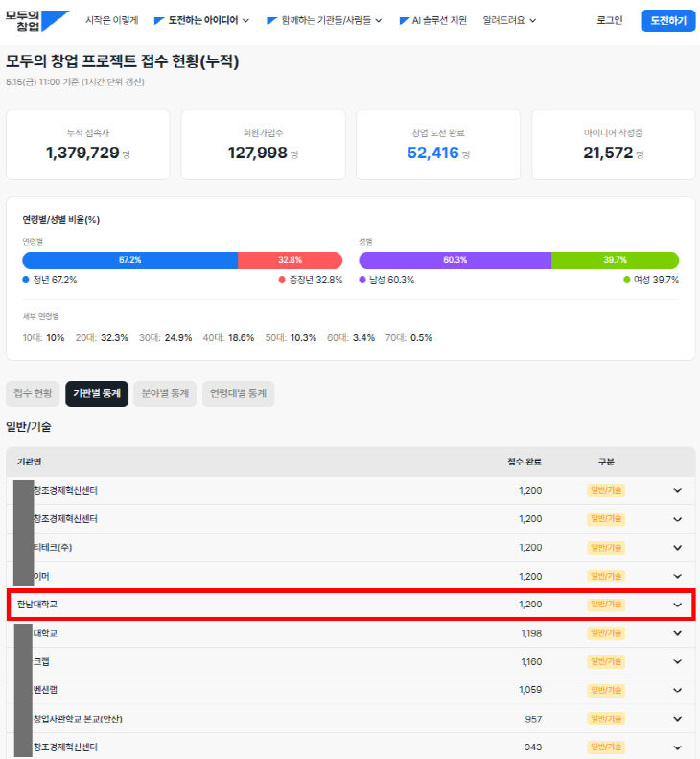Click the 중장년 32.8% legend label

click(x=311, y=280)
